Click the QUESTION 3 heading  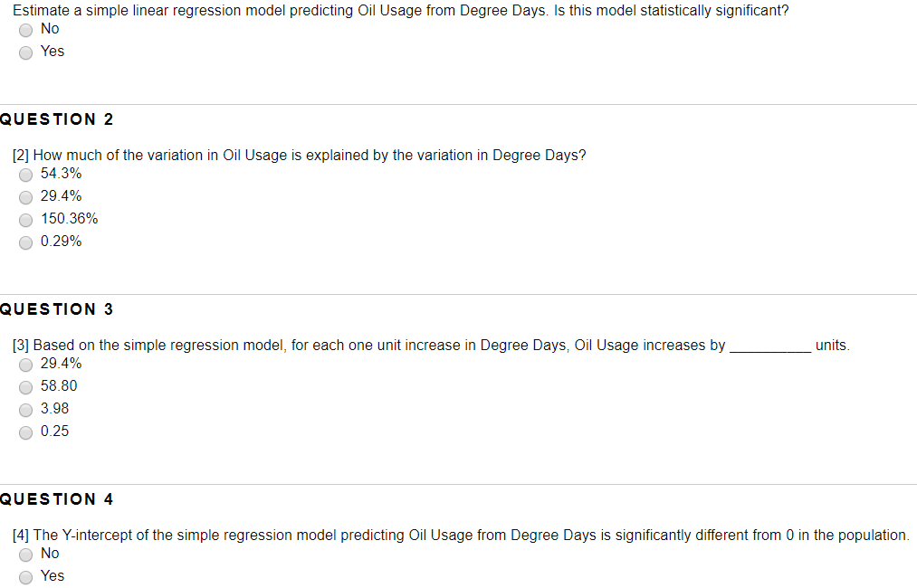57,308
